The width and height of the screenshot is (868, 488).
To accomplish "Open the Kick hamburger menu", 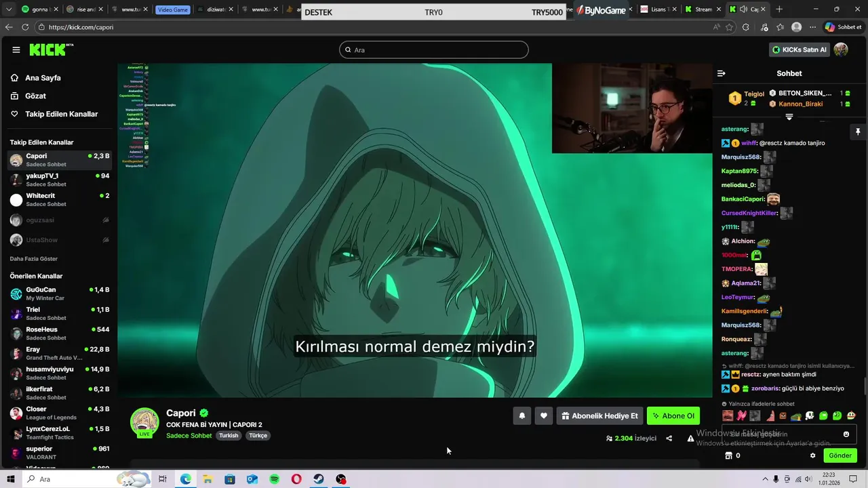I will point(16,49).
